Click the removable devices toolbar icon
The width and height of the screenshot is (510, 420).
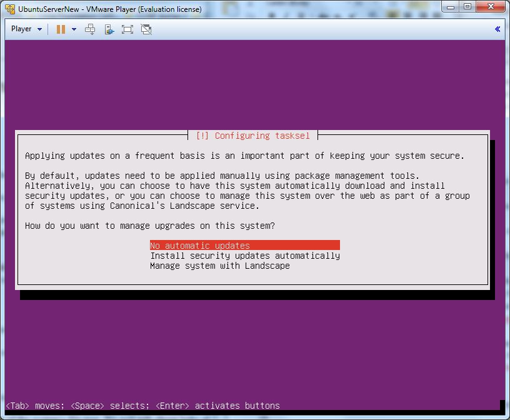pyautogui.click(x=109, y=29)
